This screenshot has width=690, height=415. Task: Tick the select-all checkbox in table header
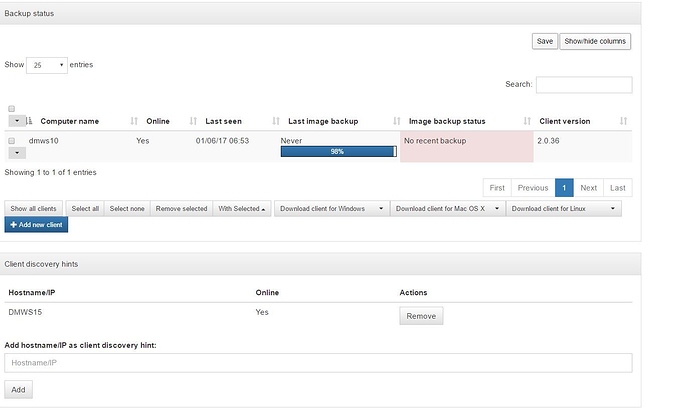pos(12,108)
